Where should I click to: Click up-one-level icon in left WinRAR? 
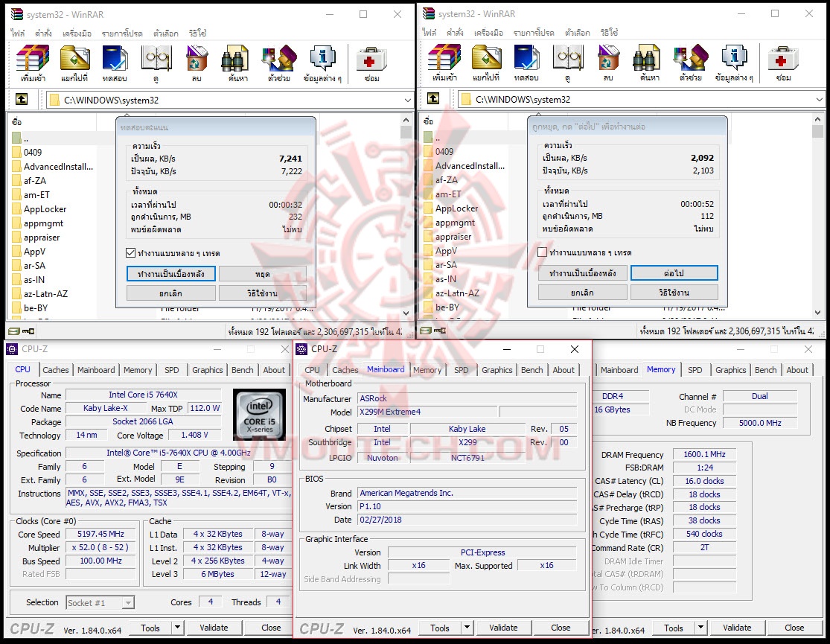click(x=22, y=99)
